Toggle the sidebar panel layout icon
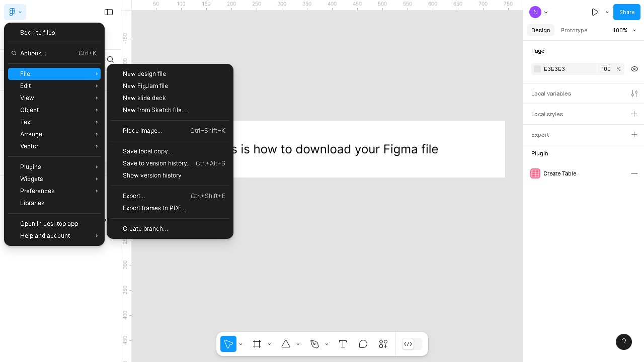Image resolution: width=644 pixels, height=362 pixels. 109,12
